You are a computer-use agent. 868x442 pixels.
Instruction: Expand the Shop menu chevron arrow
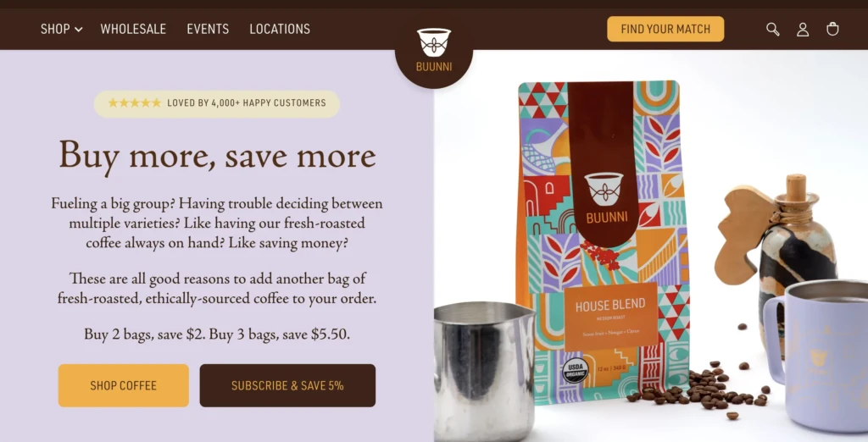tap(79, 30)
